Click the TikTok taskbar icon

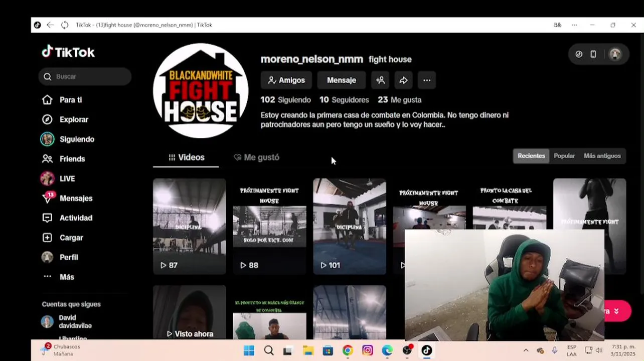point(427,350)
